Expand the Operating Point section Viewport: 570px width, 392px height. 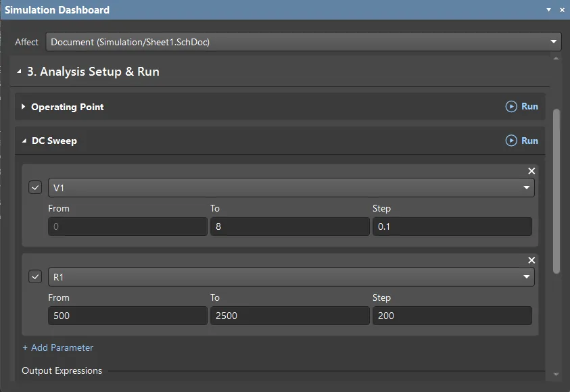click(x=22, y=106)
